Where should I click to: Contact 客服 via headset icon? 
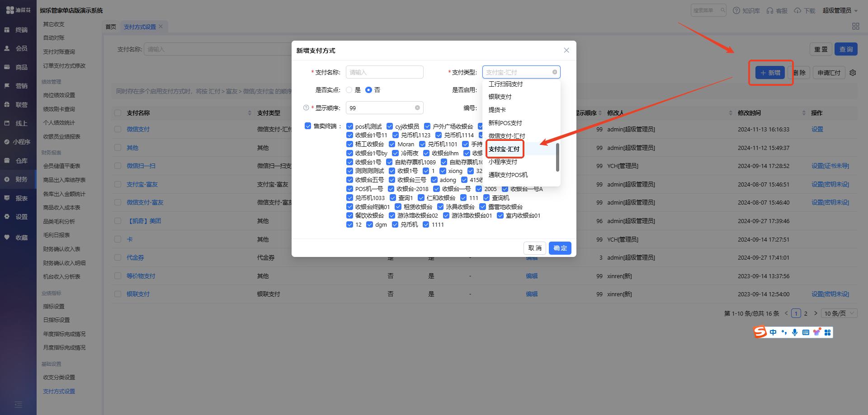pos(777,10)
